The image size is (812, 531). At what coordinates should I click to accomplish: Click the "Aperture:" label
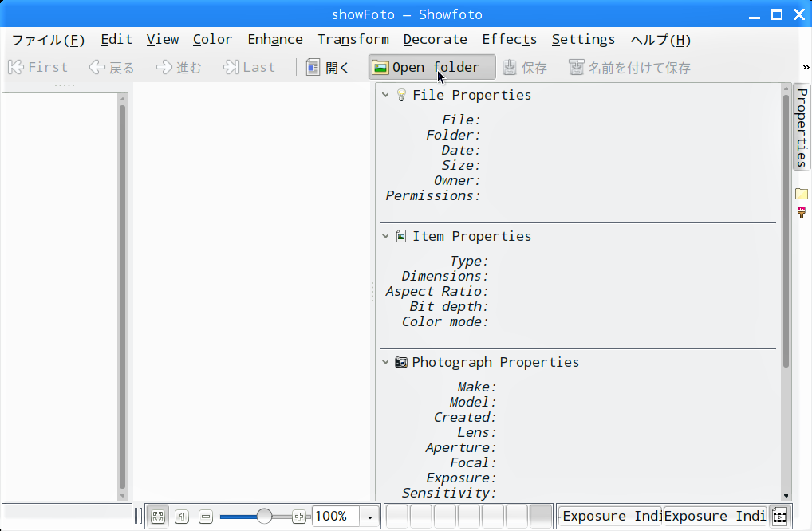tap(461, 447)
